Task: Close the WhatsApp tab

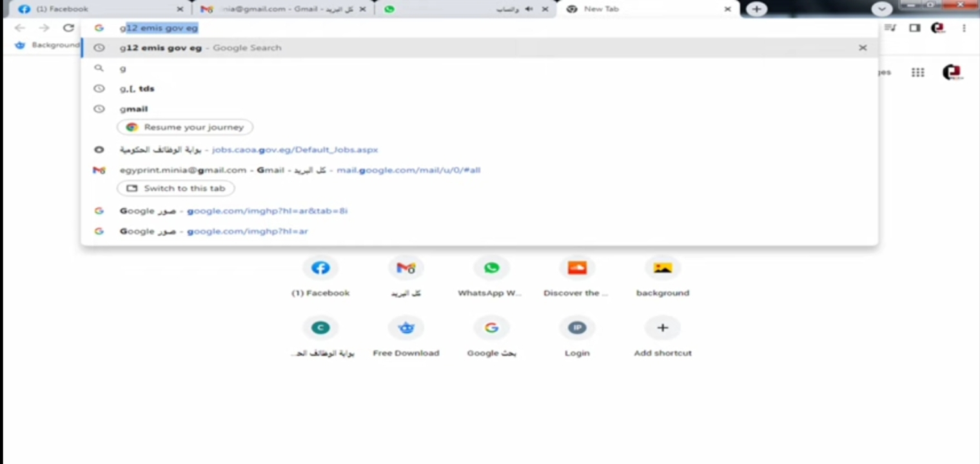Action: click(545, 9)
